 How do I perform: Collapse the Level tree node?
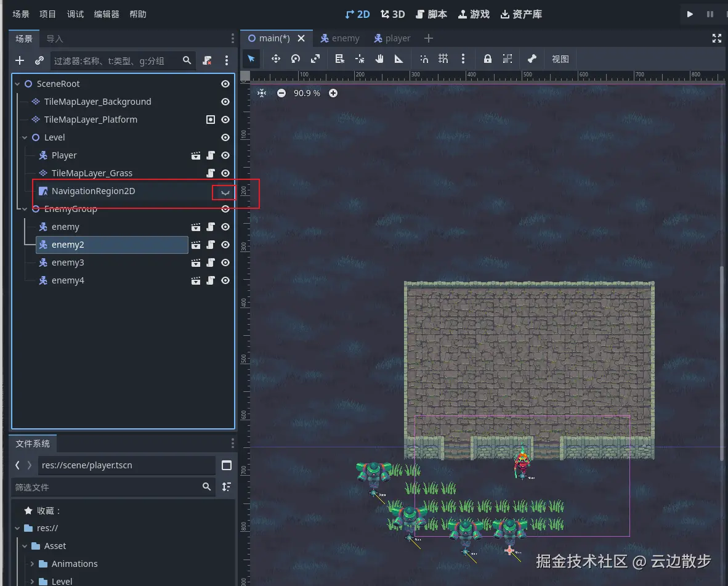pyautogui.click(x=25, y=137)
